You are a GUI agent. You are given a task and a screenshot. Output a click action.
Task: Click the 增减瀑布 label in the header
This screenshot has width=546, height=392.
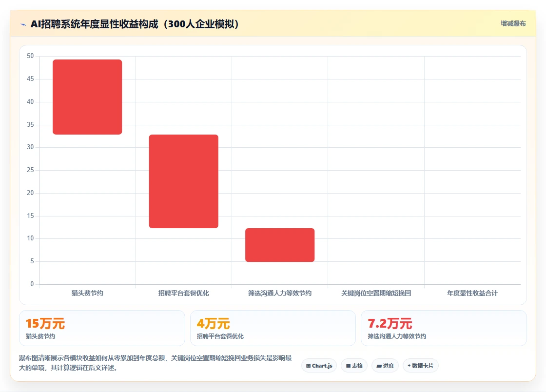coord(513,24)
